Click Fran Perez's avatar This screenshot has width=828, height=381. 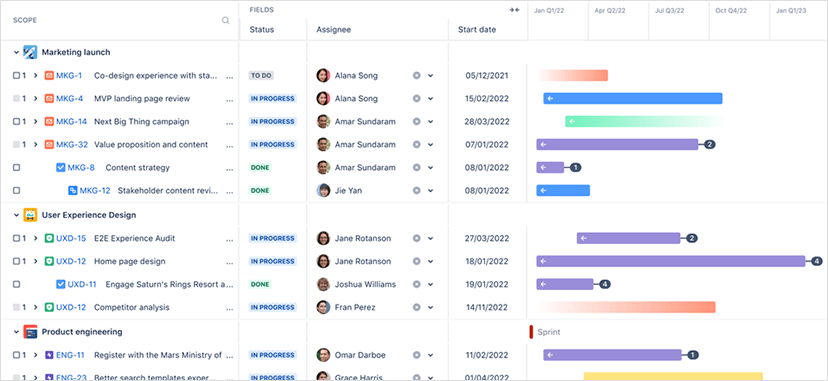(323, 307)
